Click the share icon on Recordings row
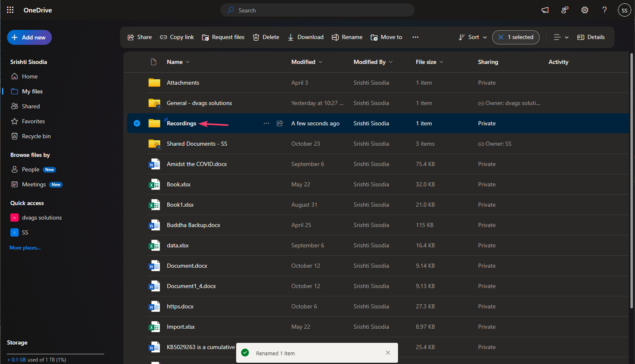635x364 pixels. click(x=280, y=123)
